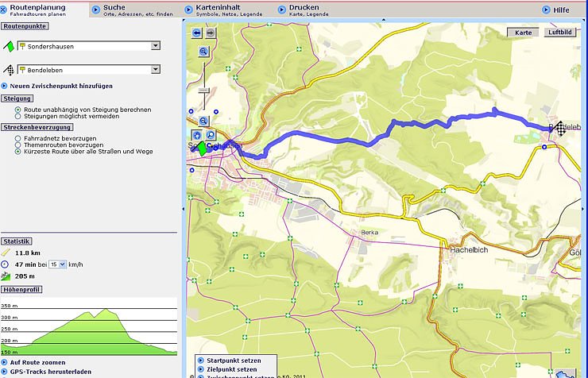Select the pan hand tool
This screenshot has height=378, width=588.
197,135
